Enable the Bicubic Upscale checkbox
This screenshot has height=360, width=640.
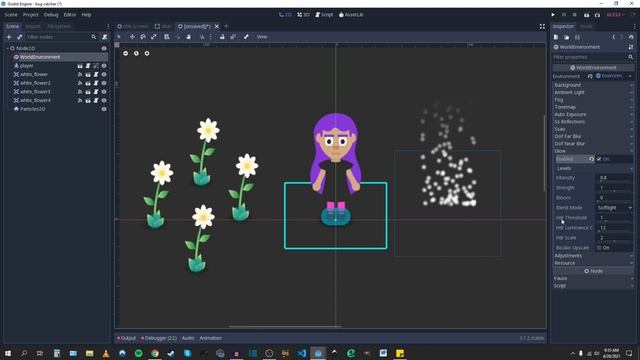pyautogui.click(x=599, y=248)
